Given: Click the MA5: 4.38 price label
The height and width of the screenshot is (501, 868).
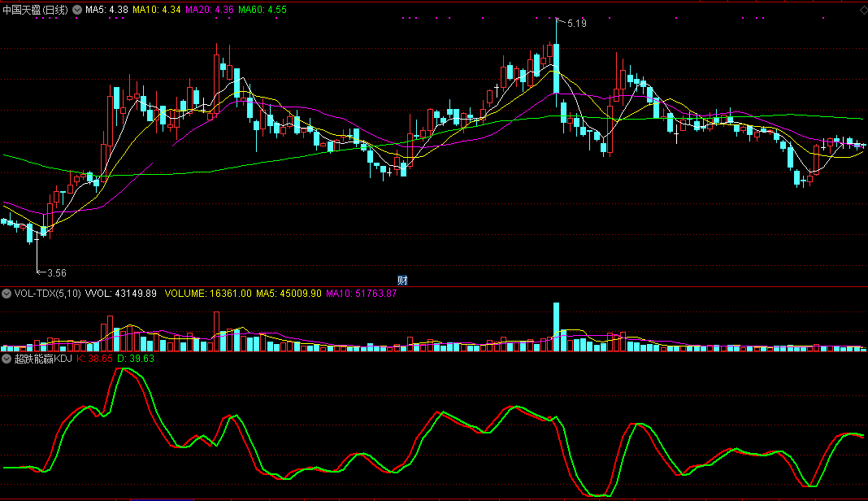Looking at the screenshot, I should (106, 10).
